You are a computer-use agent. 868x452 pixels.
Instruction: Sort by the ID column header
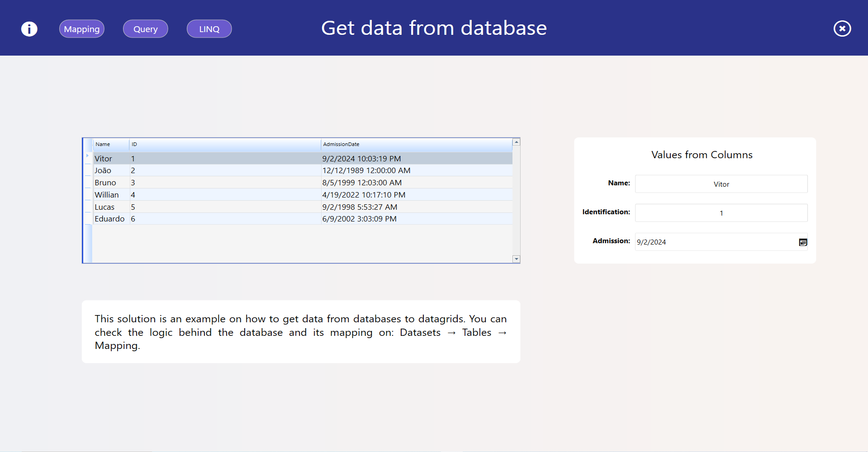pos(225,145)
